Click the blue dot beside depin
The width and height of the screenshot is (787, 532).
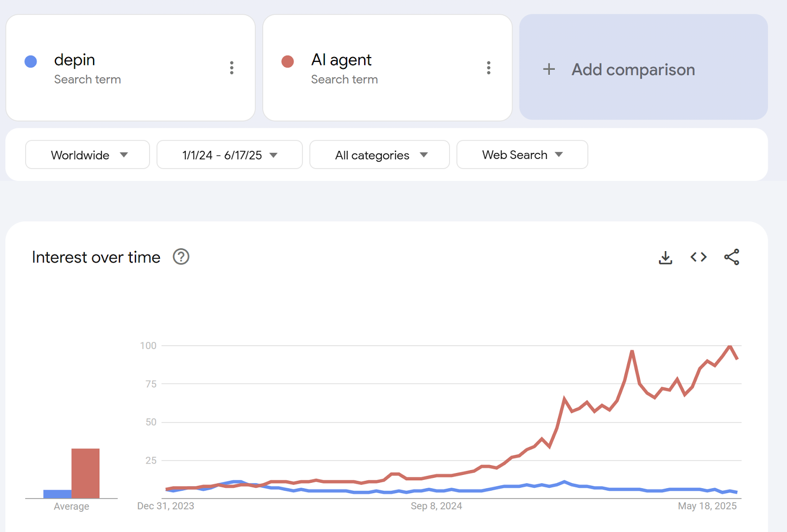coord(30,61)
